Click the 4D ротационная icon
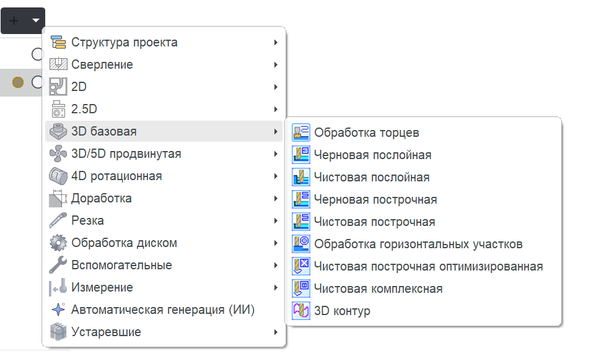The height and width of the screenshot is (364, 604). click(58, 176)
